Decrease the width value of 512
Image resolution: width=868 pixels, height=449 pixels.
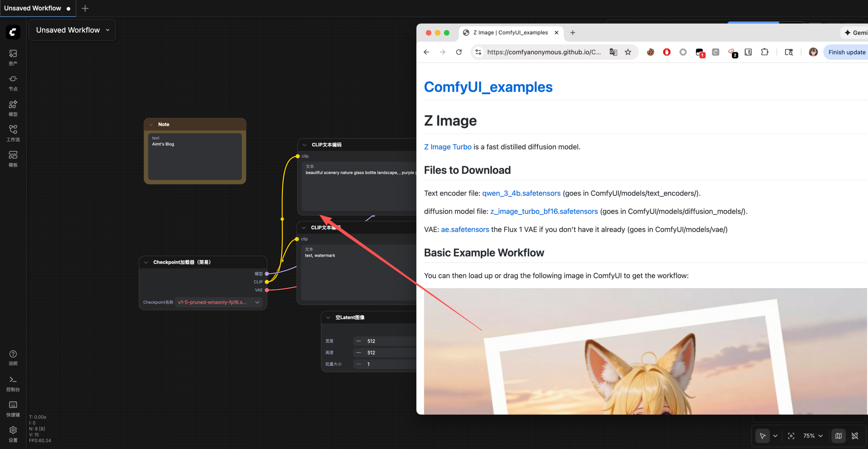pos(358,341)
